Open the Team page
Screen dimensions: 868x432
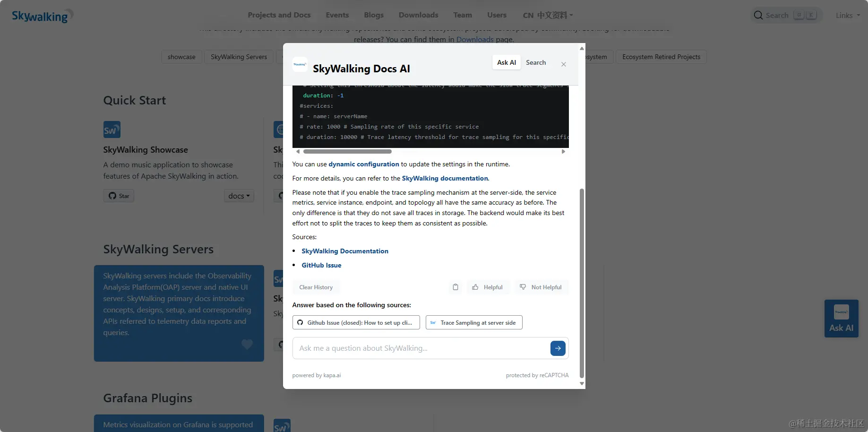463,15
